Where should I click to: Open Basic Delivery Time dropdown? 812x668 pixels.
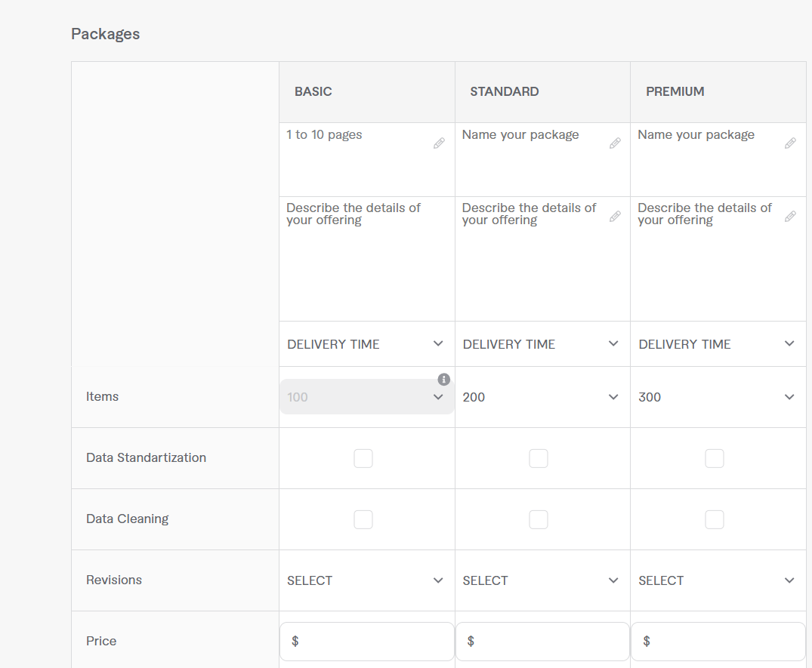[x=366, y=344]
